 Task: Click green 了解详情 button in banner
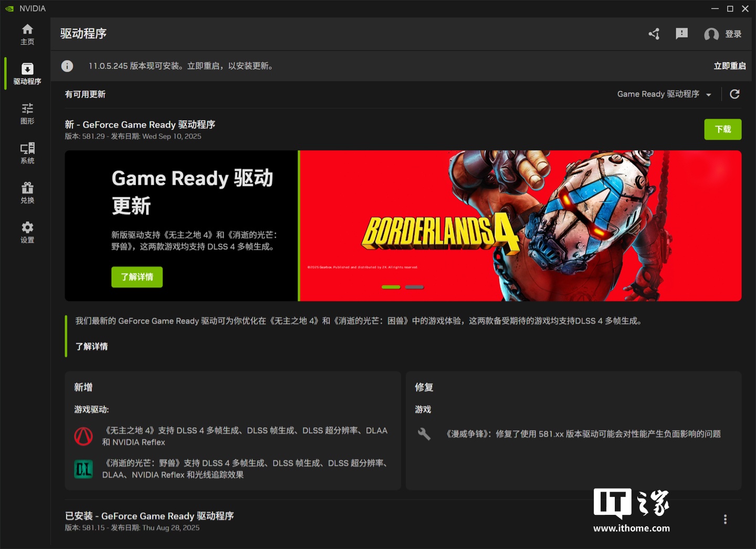137,277
